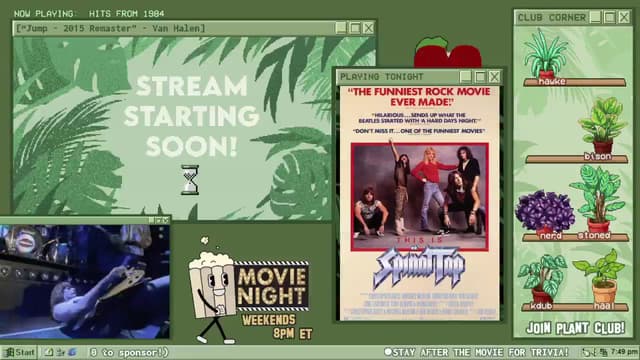
Task: Launch the blue globe browser quick launch icon
Action: [72, 352]
